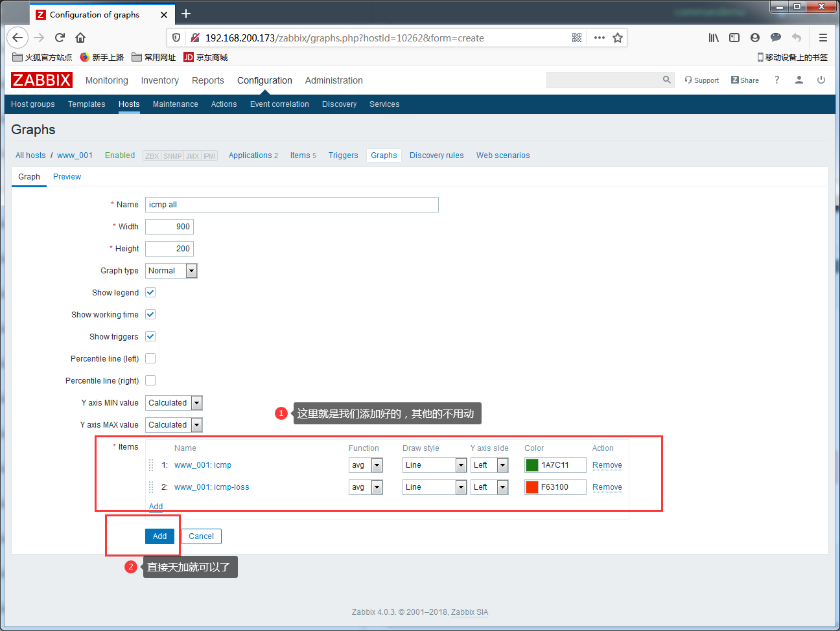Uncheck Show legend checkbox
Screen dimensions: 840x631
(150, 292)
